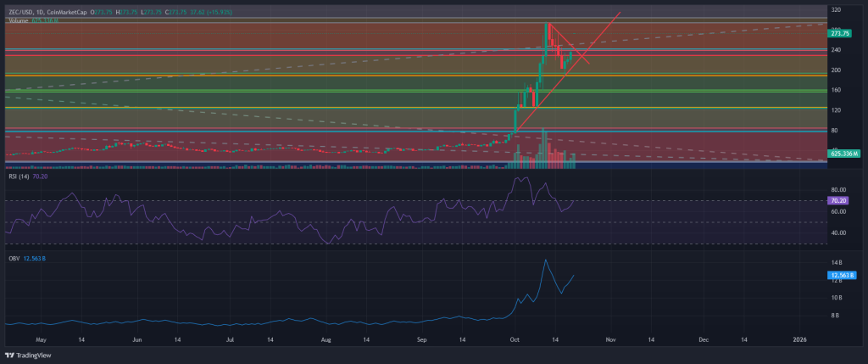This screenshot has width=868, height=364.
Task: Click the ZEC/USD symbol title
Action: coord(24,12)
